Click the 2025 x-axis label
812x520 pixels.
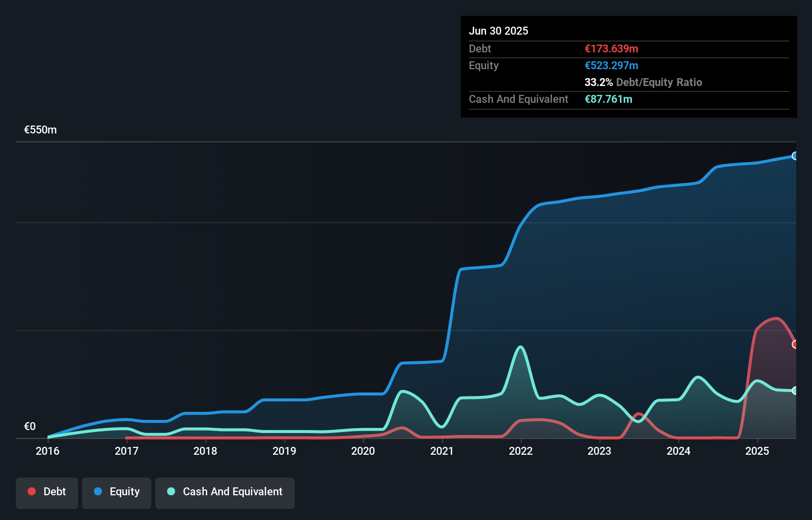click(757, 451)
